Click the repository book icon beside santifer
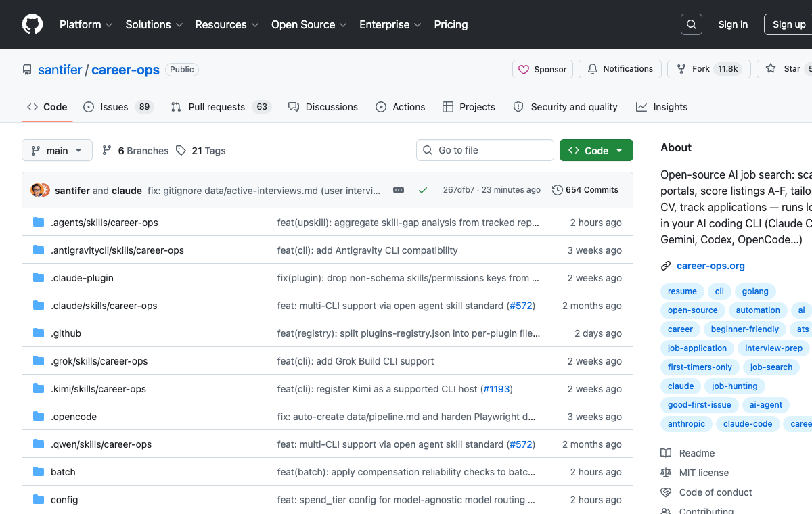Image resolution: width=812 pixels, height=514 pixels. (x=27, y=70)
